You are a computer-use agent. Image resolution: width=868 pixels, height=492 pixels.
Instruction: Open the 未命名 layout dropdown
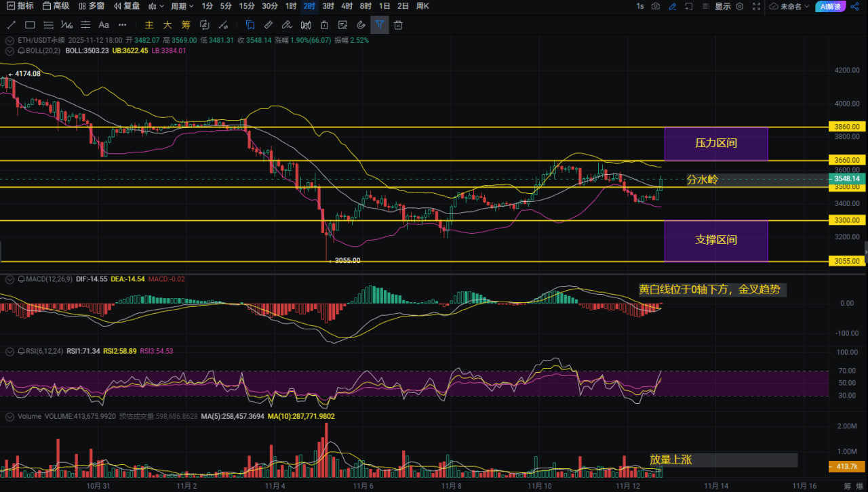790,6
